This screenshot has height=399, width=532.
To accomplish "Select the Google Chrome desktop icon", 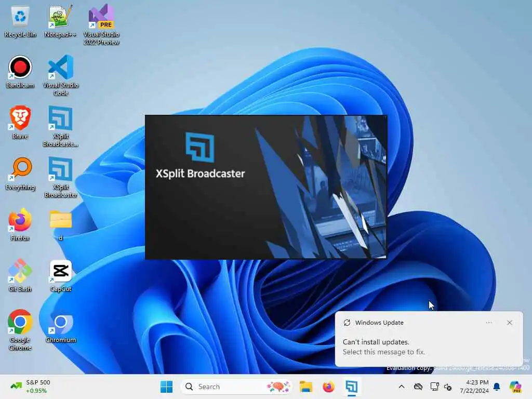I will (x=20, y=330).
